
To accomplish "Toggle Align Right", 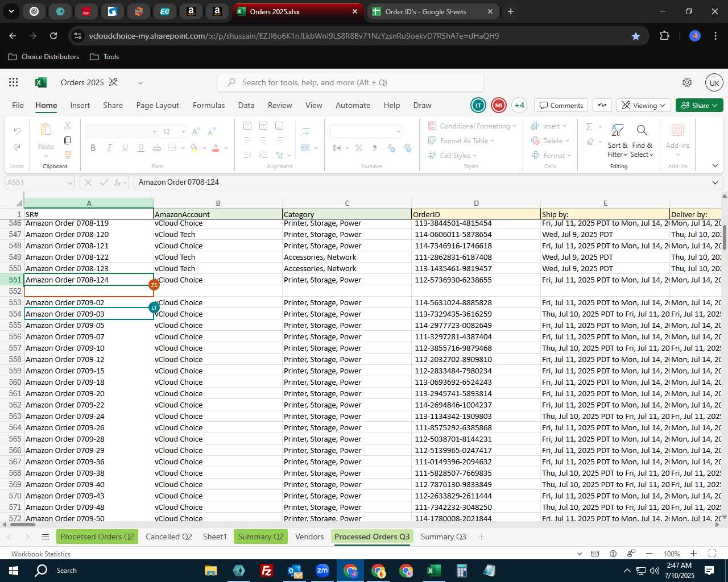I will pyautogui.click(x=279, y=140).
